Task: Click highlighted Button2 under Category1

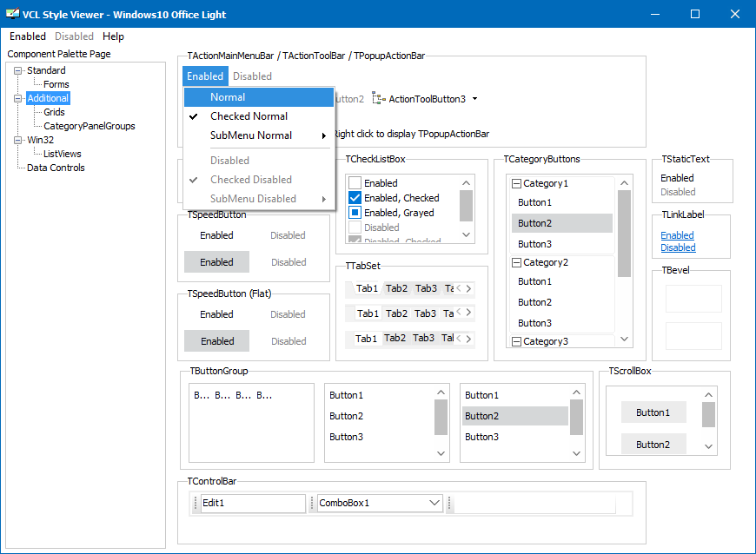Action: tap(562, 223)
